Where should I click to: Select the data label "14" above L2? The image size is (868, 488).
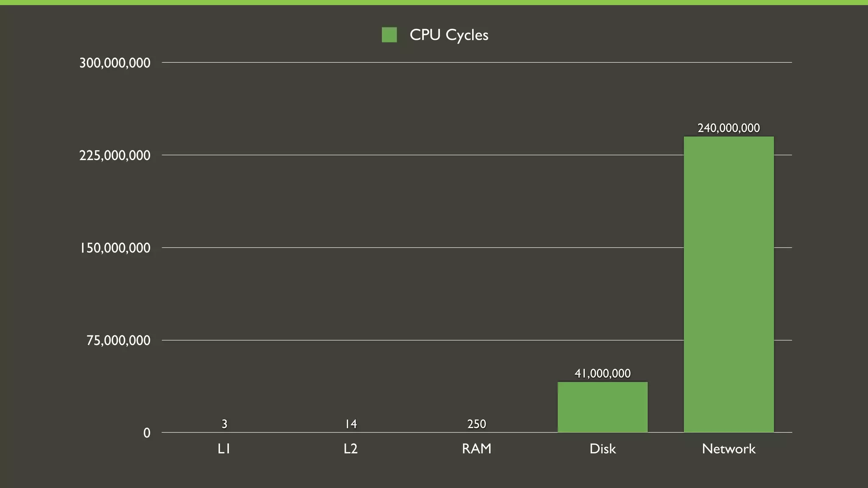351,424
